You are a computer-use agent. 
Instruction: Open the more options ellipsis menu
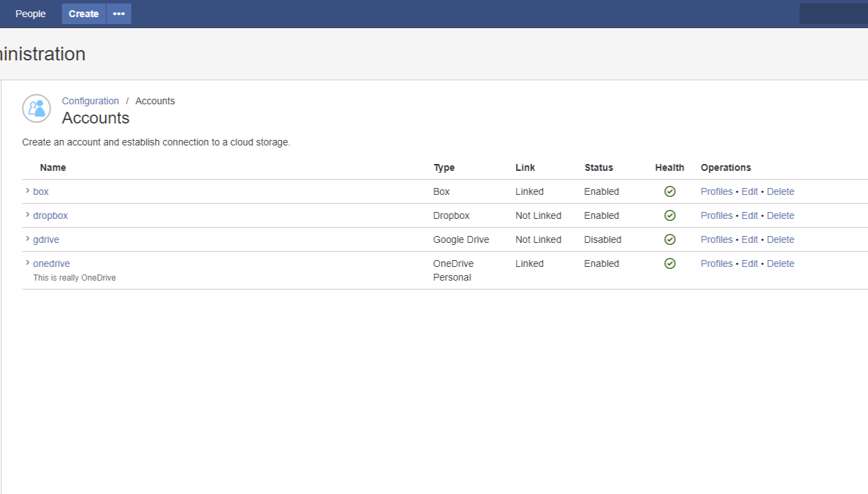pyautogui.click(x=118, y=14)
